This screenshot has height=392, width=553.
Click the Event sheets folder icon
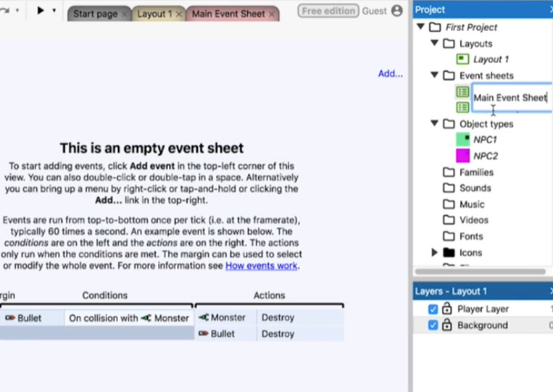(x=449, y=75)
